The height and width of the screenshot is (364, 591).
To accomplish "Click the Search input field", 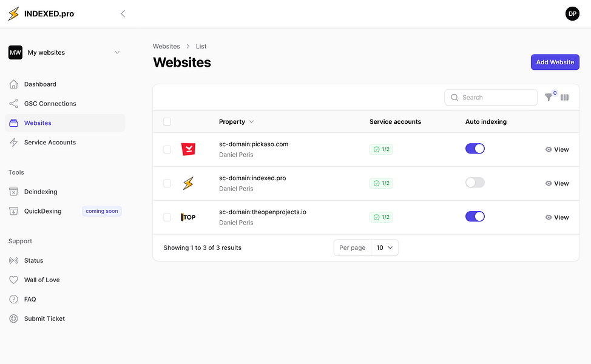I will 491,98.
